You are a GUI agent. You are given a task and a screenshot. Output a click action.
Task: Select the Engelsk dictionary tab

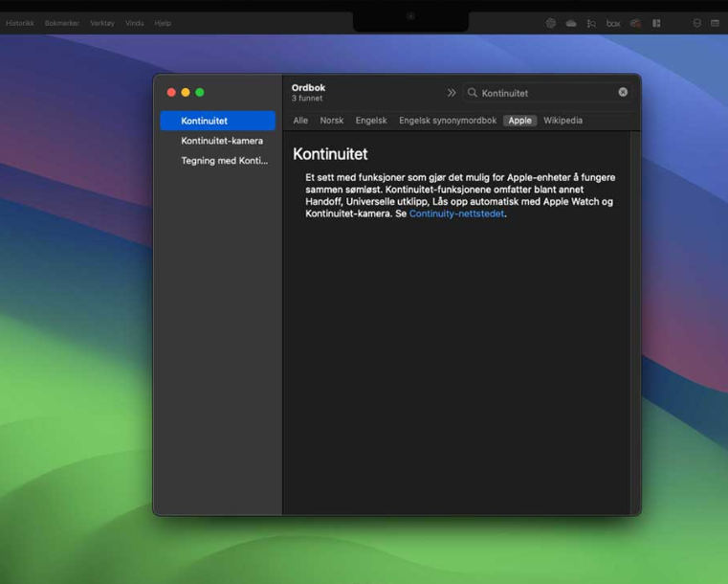371,121
